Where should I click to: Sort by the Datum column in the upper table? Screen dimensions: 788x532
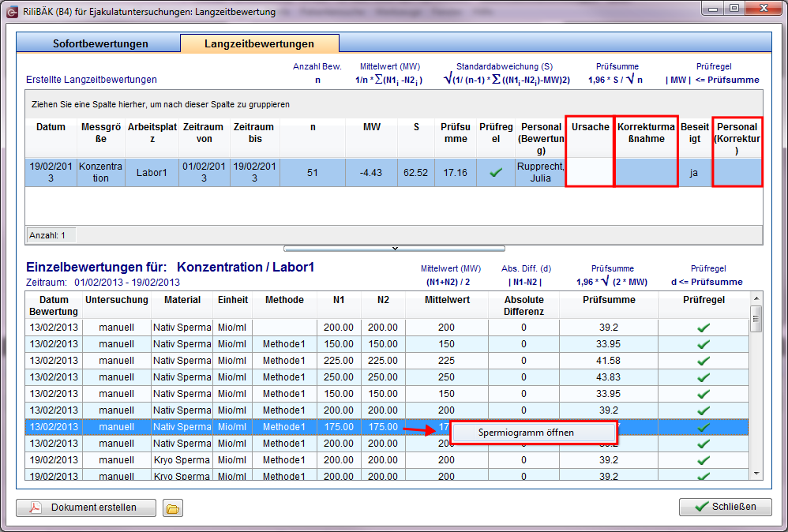tap(51, 138)
